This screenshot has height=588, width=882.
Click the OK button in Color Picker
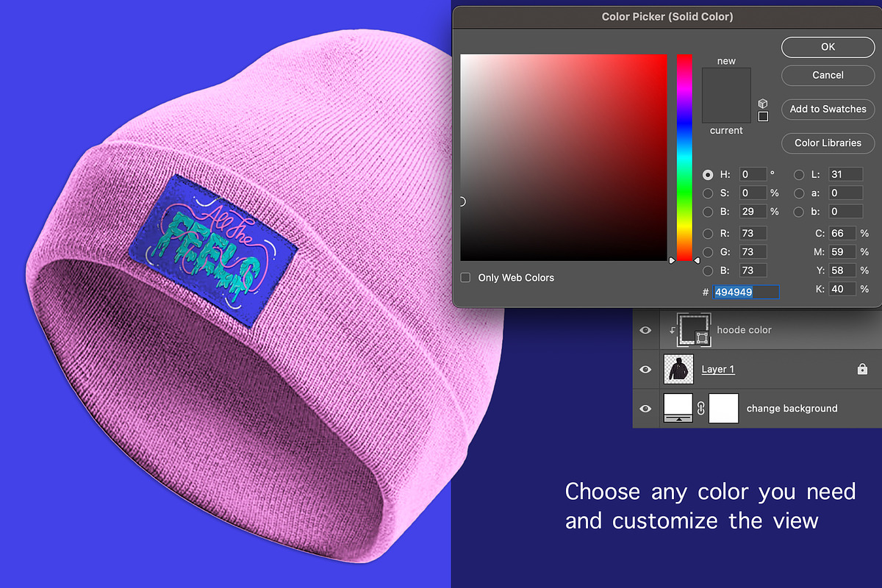828,47
